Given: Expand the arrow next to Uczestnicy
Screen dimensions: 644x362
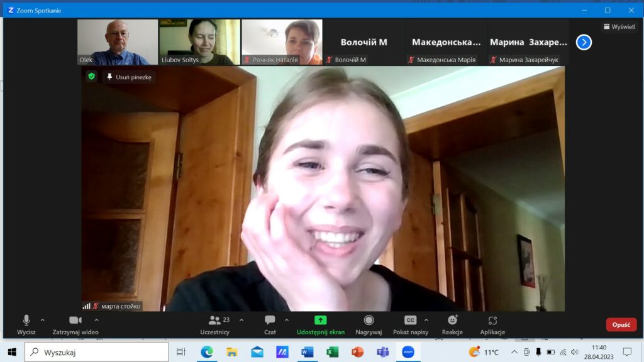Looking at the screenshot, I should click(x=241, y=320).
